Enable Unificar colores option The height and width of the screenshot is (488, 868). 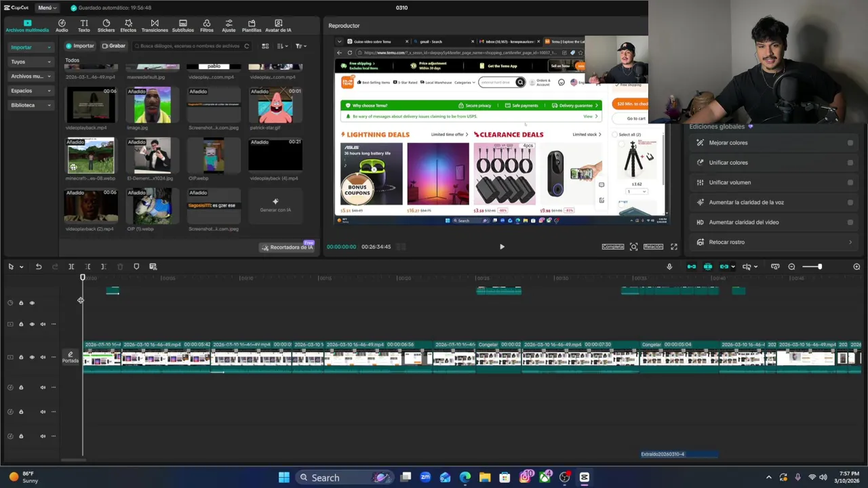tap(850, 163)
